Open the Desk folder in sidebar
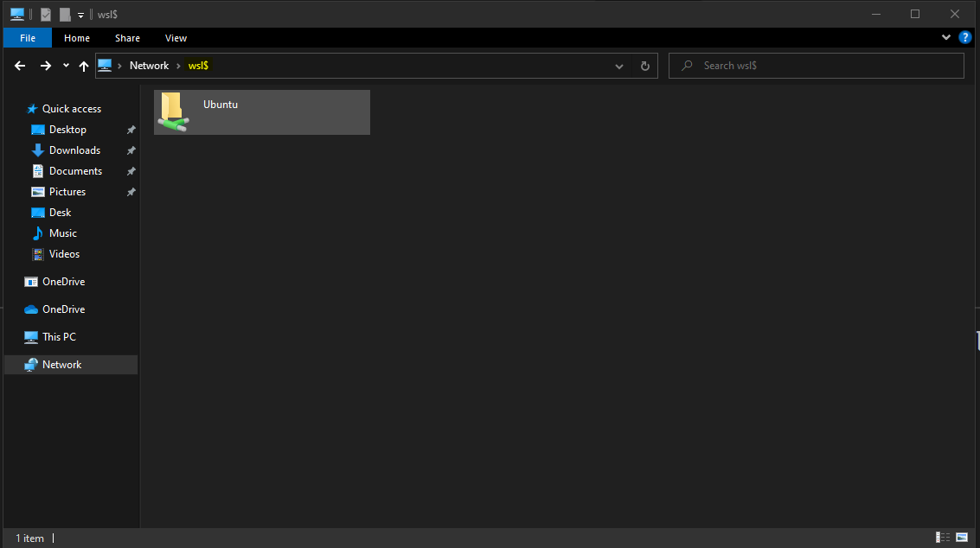980x548 pixels. click(x=60, y=213)
